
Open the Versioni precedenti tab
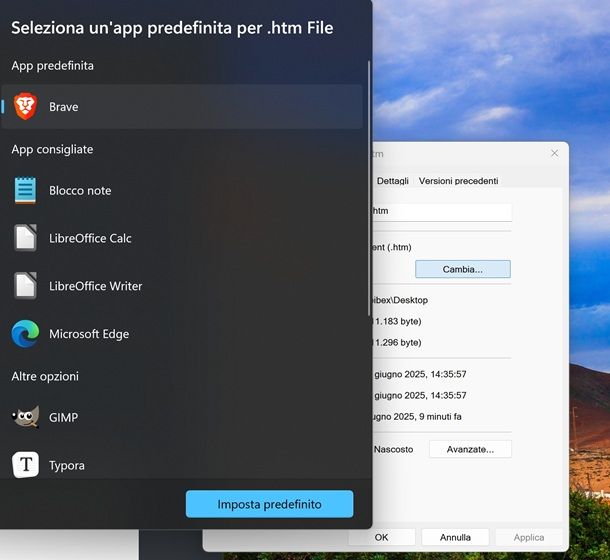(x=458, y=181)
